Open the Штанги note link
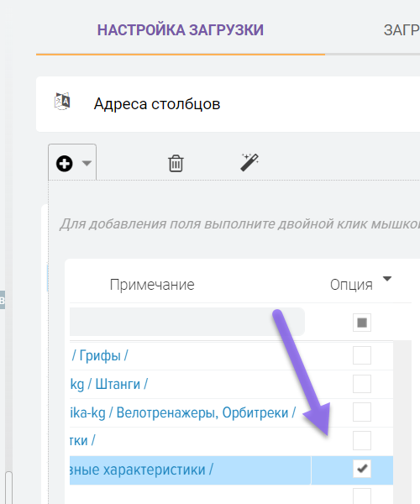 [x=108, y=384]
